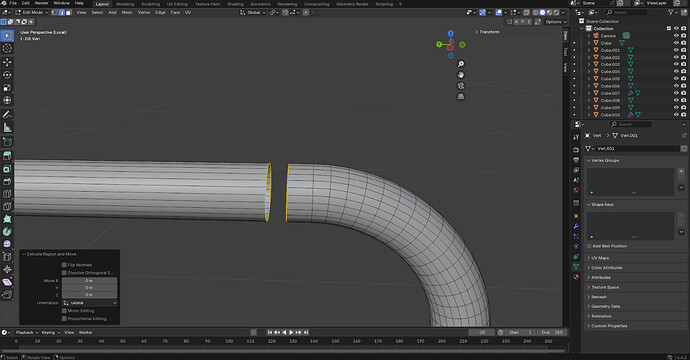Click the Move X value field

click(x=89, y=280)
